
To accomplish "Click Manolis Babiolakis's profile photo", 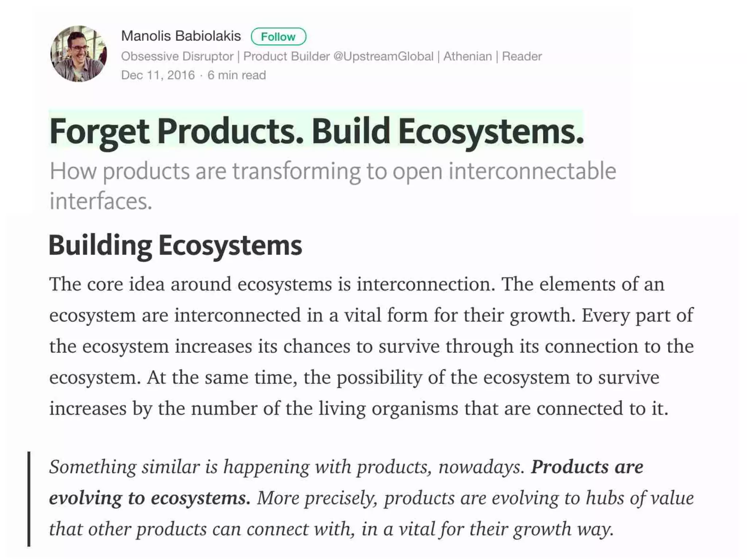I will pyautogui.click(x=78, y=54).
